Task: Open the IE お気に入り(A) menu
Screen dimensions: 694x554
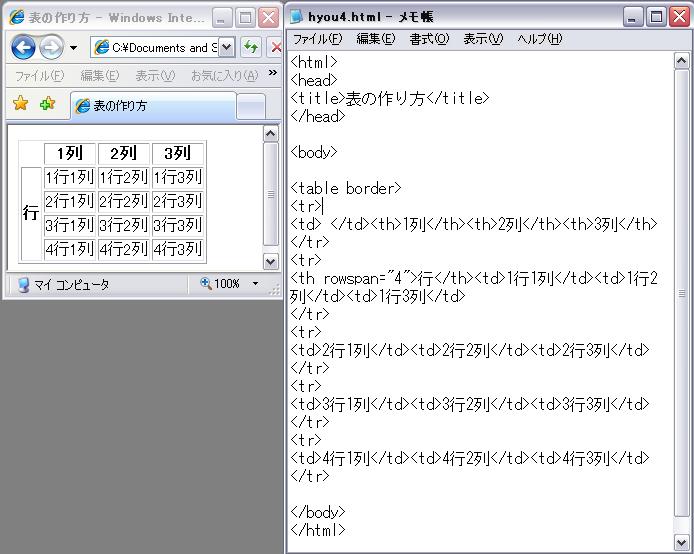Action: click(224, 76)
